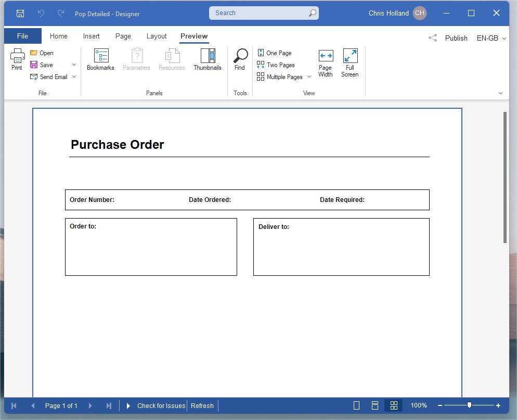Expand the Multiple Pages dropdown arrow
The height and width of the screenshot is (420, 517).
pos(309,77)
